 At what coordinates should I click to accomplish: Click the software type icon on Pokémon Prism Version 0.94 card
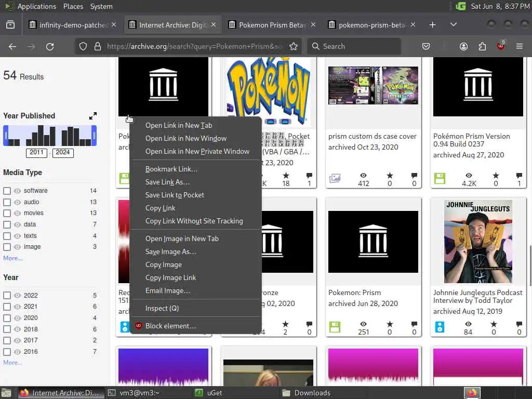440,179
